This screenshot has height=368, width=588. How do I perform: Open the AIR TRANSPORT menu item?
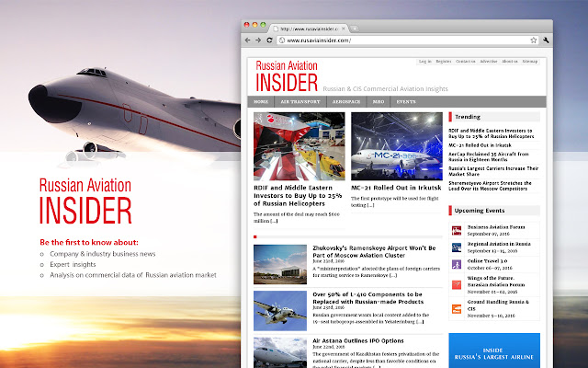[300, 102]
